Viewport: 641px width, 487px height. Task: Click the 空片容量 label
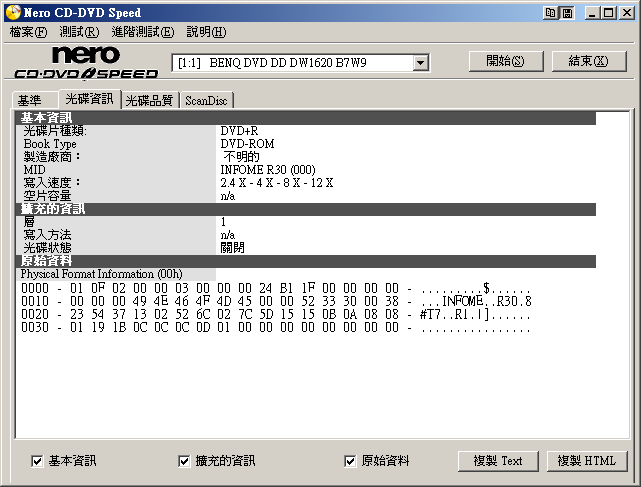coord(47,196)
